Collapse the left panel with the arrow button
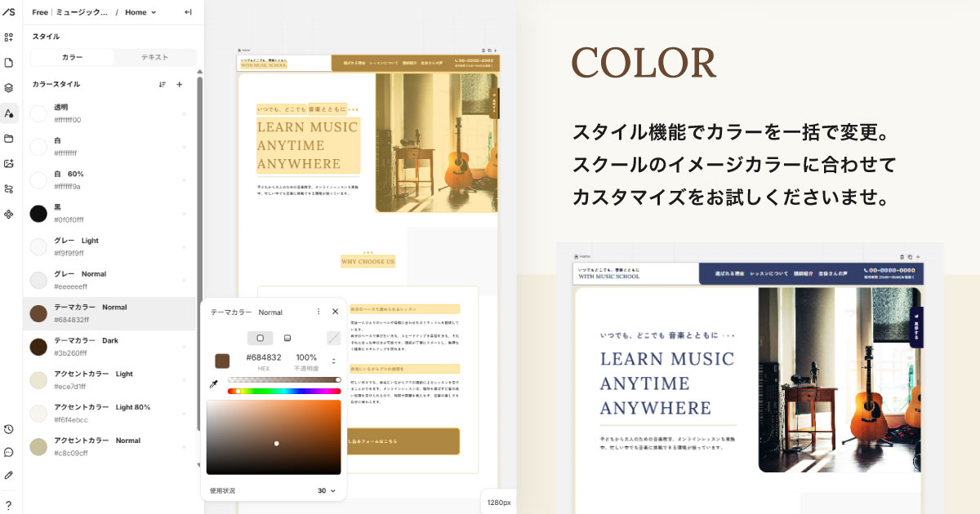The width and height of the screenshot is (980, 514). pos(186,12)
